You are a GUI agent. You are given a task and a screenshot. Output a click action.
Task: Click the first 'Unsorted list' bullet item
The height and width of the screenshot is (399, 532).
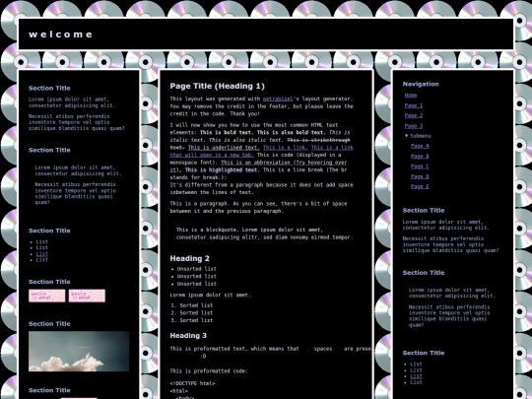click(x=196, y=269)
